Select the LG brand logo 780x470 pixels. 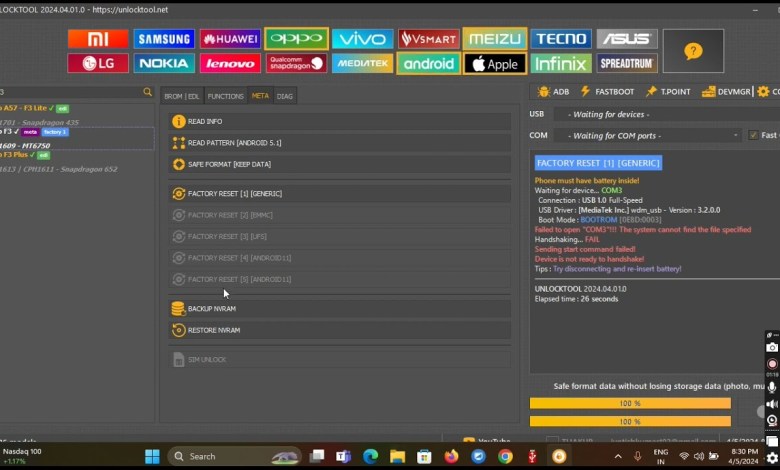click(x=98, y=63)
